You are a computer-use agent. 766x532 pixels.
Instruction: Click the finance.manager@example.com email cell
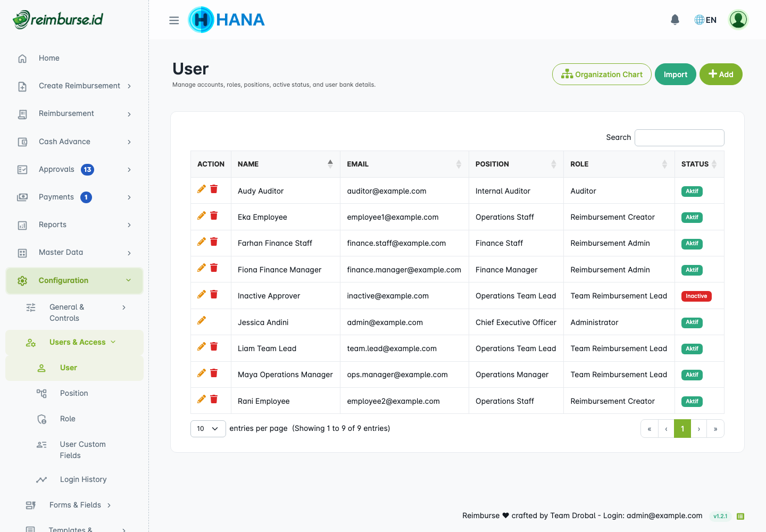404,270
